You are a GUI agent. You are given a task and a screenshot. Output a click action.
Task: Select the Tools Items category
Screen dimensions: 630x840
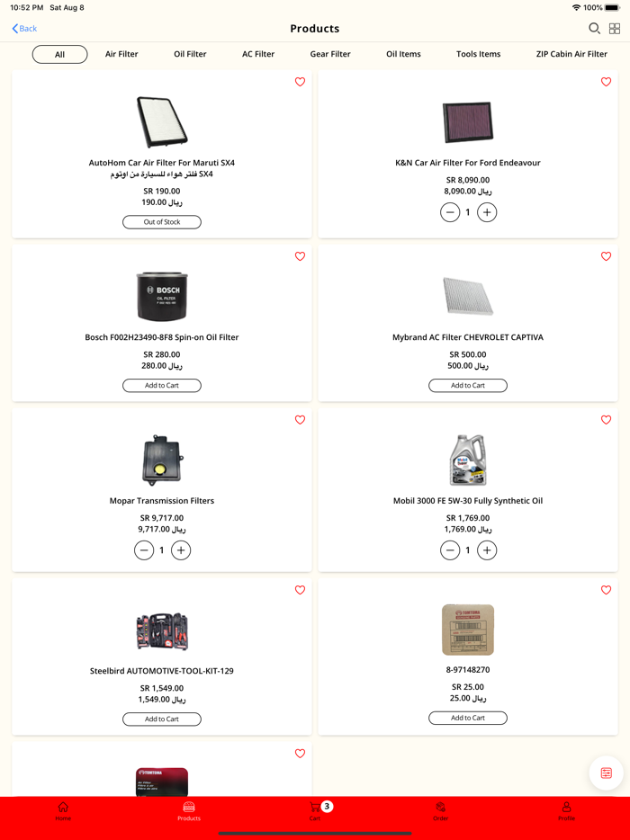point(478,54)
